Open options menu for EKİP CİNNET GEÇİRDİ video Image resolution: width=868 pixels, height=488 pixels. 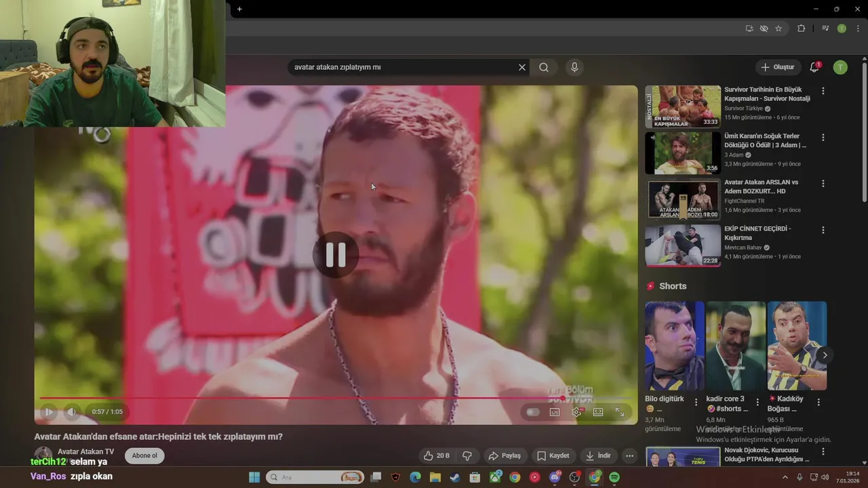pyautogui.click(x=823, y=230)
